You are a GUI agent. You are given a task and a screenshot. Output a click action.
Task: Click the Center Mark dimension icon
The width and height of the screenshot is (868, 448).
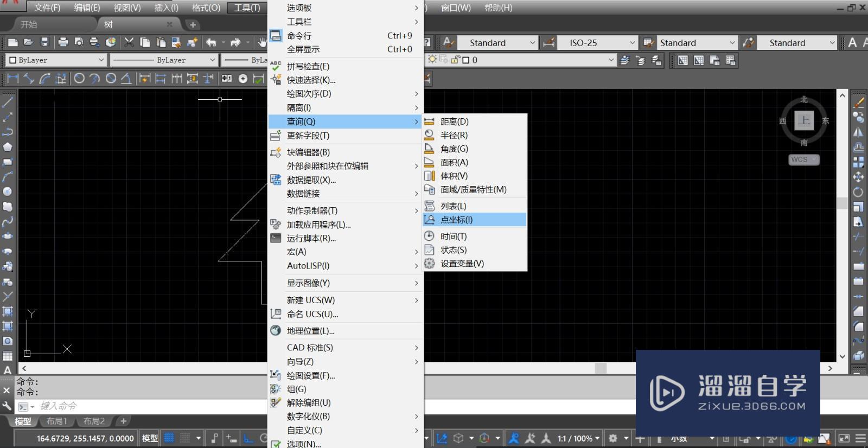(x=243, y=79)
